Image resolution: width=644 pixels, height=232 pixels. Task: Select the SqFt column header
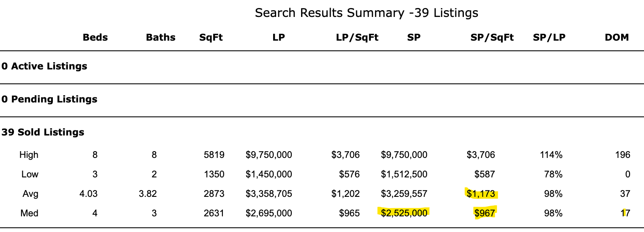211,37
